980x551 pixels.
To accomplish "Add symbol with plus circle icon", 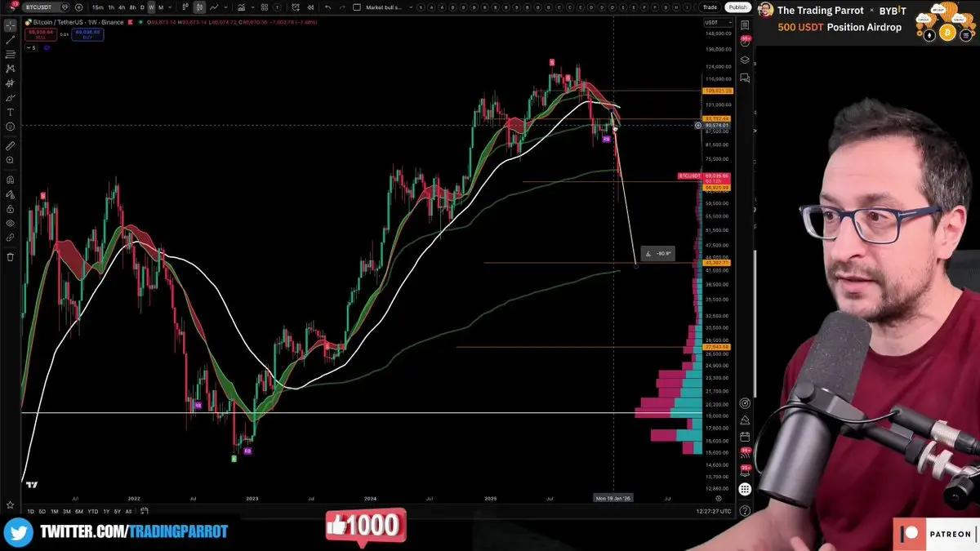I will tap(78, 7).
